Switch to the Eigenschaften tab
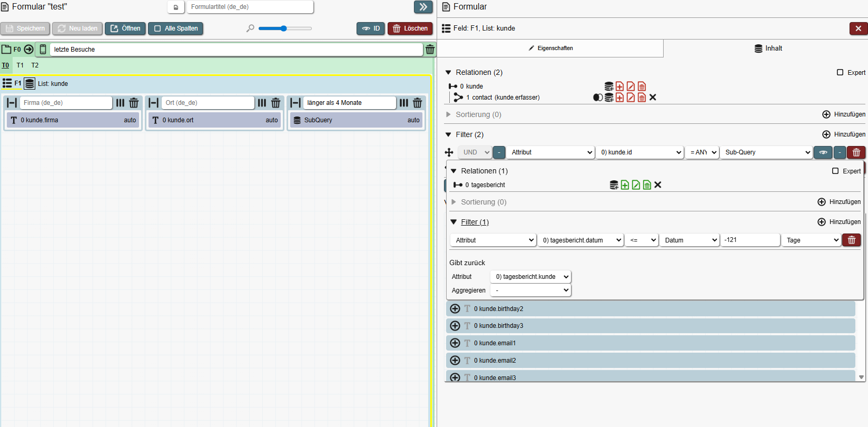The height and width of the screenshot is (427, 868). point(550,48)
